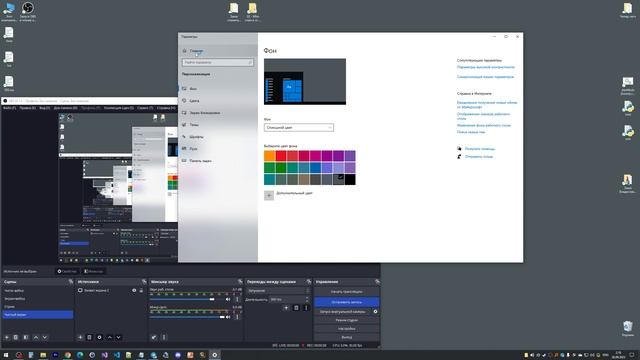Screen dimensions: 640x360
Task: Remove the source with the Sources trash icon
Action: (89, 337)
